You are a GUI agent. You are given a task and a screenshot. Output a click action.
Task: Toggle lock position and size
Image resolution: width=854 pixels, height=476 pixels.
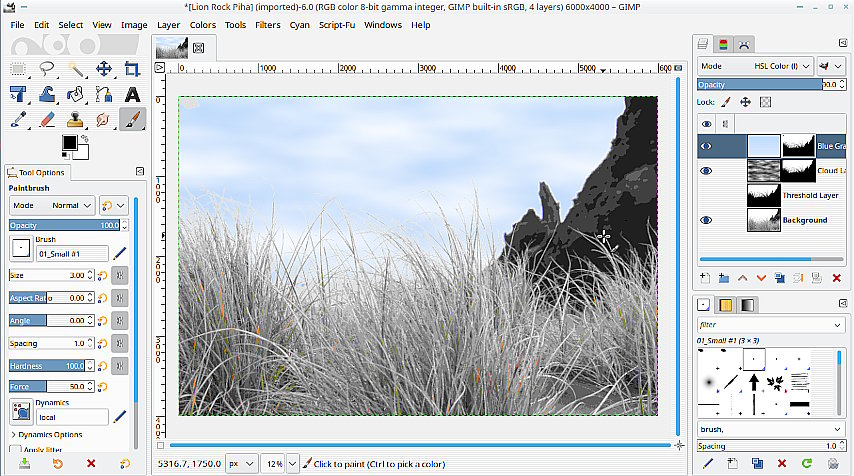(746, 102)
